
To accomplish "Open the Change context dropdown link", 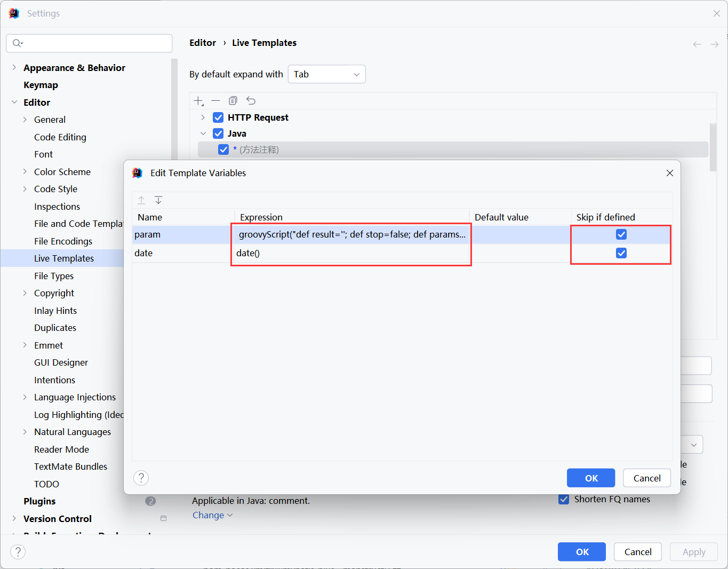I will coord(212,515).
